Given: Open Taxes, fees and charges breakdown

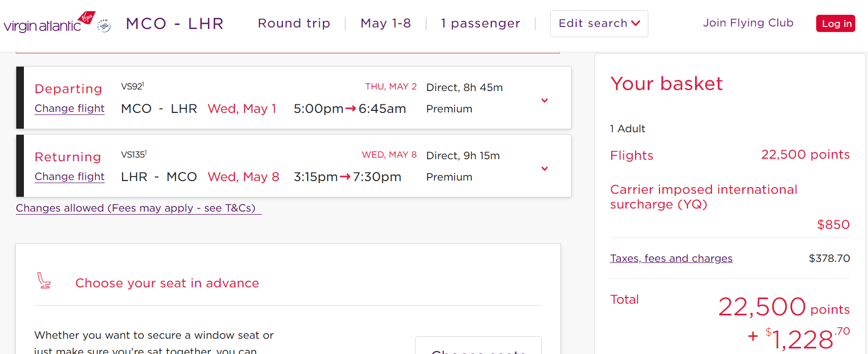Looking at the screenshot, I should click(x=671, y=258).
